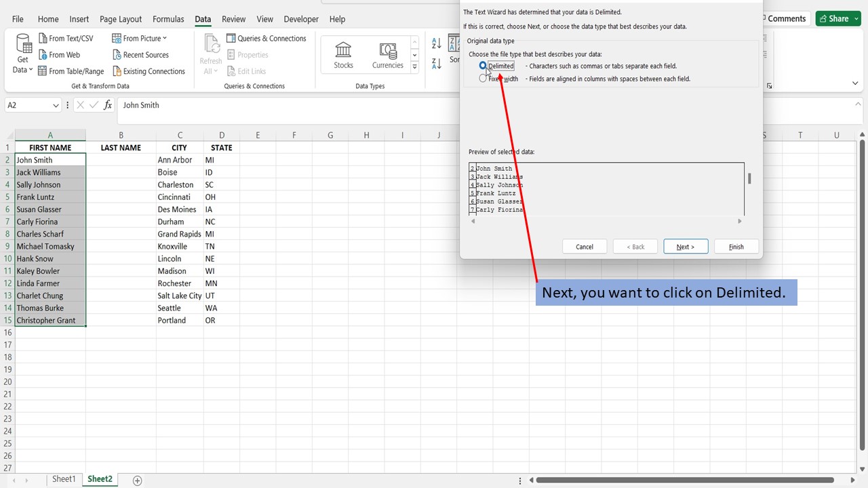Add a new sheet with plus icon
The width and height of the screenshot is (868, 488).
137,480
